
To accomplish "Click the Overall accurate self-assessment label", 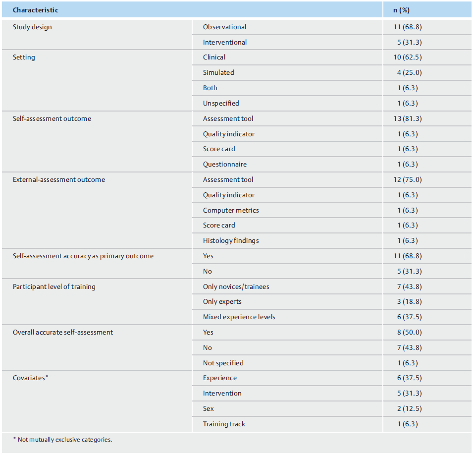I will 63,332.
